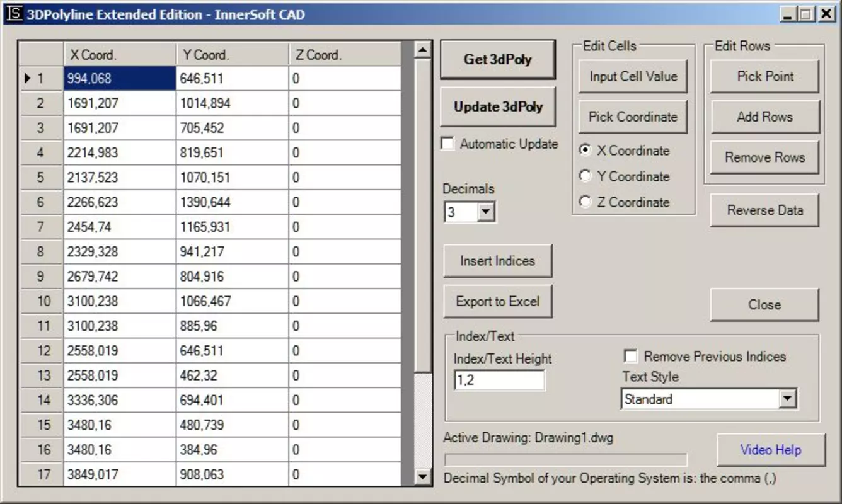Click the Add Rows button
Screen dimensions: 842x504
(x=765, y=117)
